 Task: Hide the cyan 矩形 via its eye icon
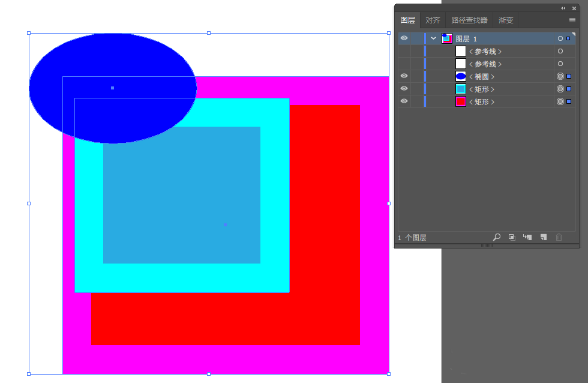point(404,88)
